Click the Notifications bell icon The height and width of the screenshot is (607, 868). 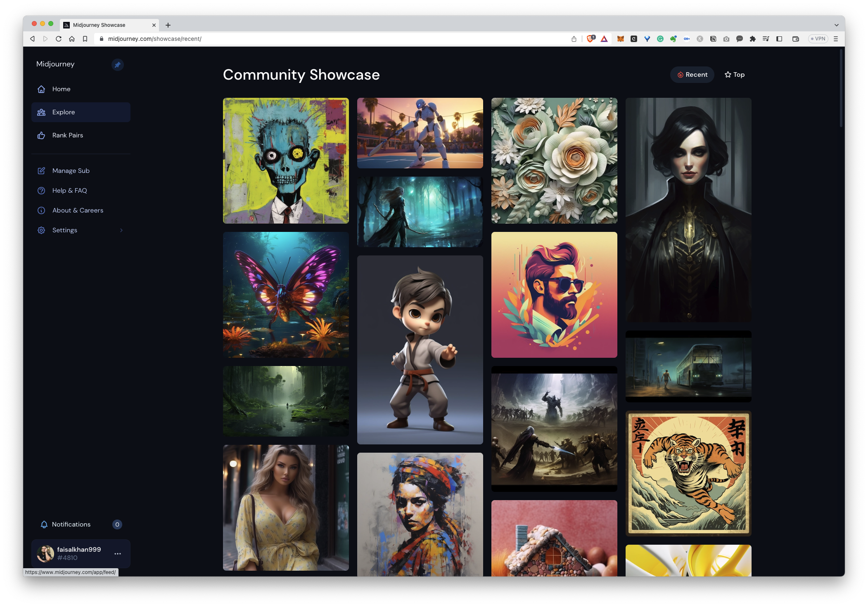tap(44, 524)
